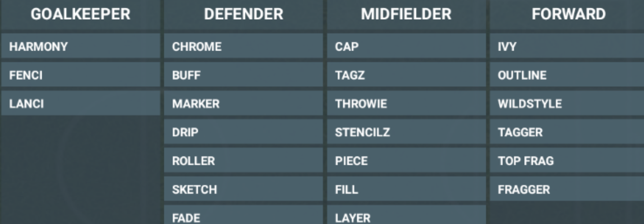Select goalkeeper HARMONY

click(x=81, y=46)
